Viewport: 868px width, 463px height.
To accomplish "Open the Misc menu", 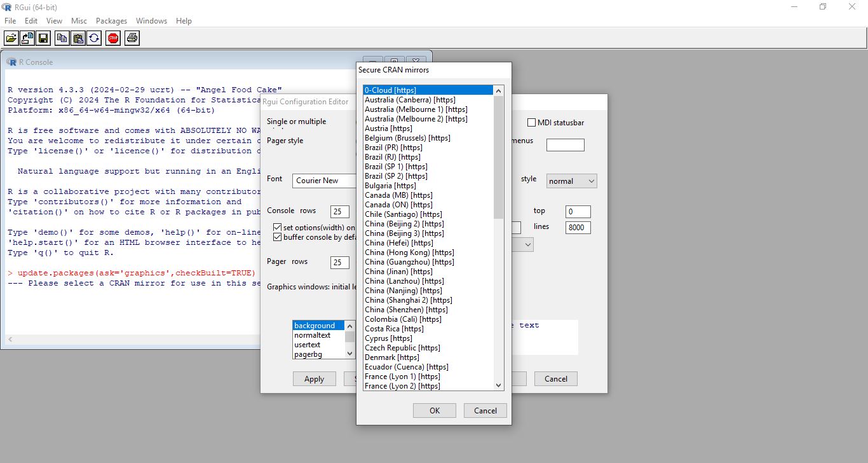I will point(79,21).
